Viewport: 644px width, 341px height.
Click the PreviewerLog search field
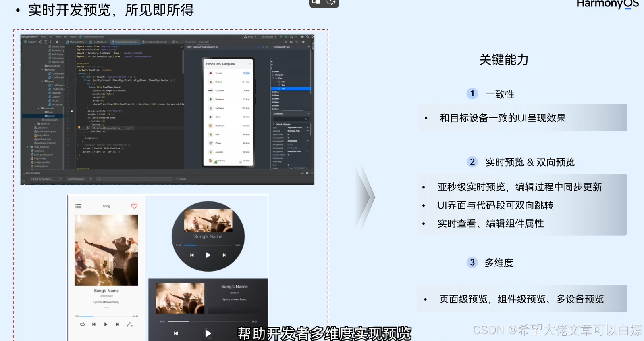[134, 179]
